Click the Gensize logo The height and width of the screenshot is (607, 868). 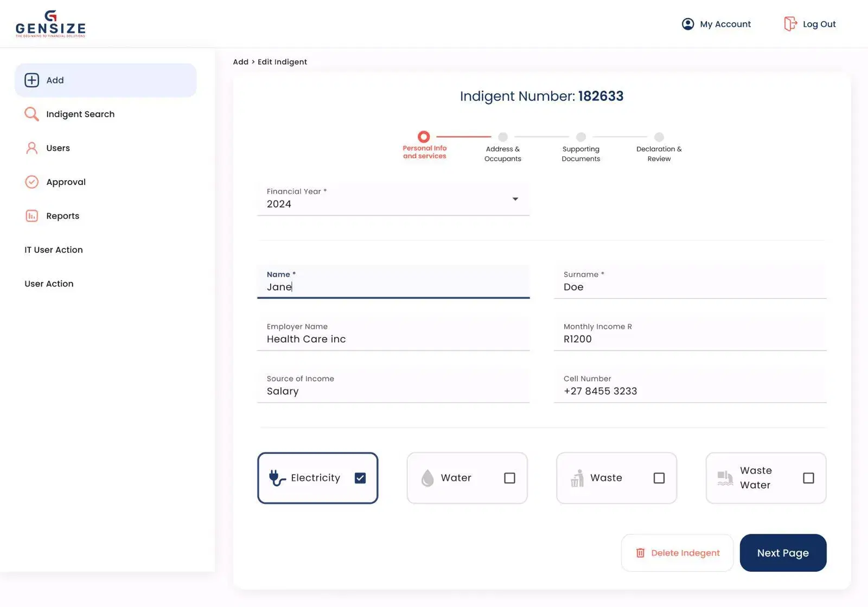pos(50,23)
